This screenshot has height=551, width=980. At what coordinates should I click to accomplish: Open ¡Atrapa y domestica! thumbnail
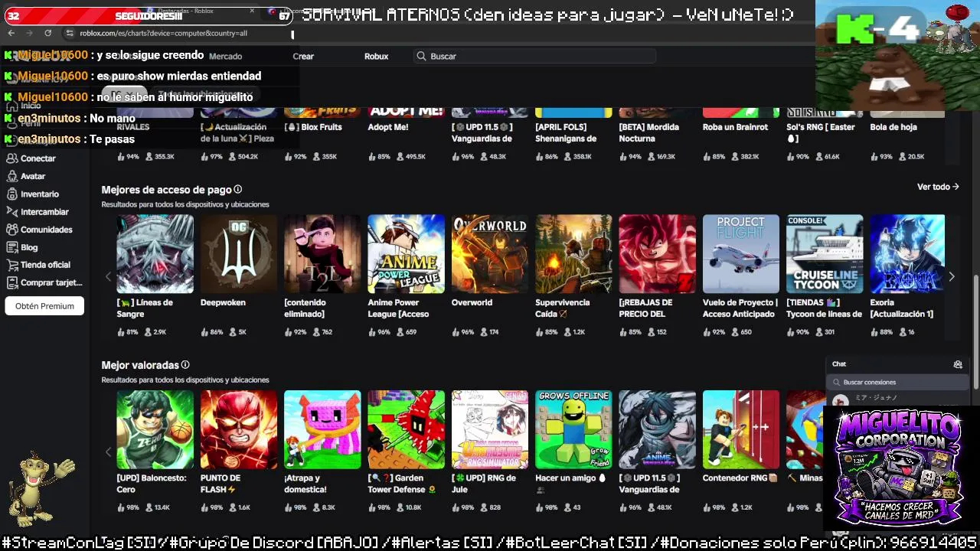tap(322, 429)
